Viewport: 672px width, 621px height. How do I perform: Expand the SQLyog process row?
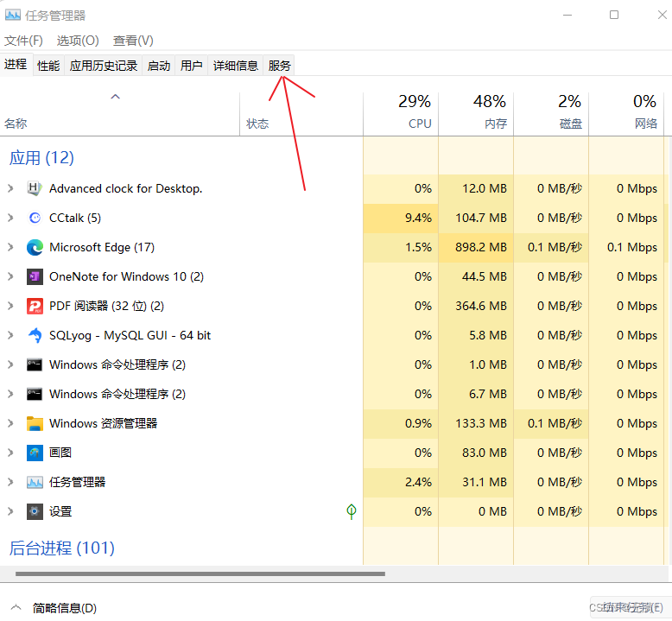pyautogui.click(x=10, y=336)
